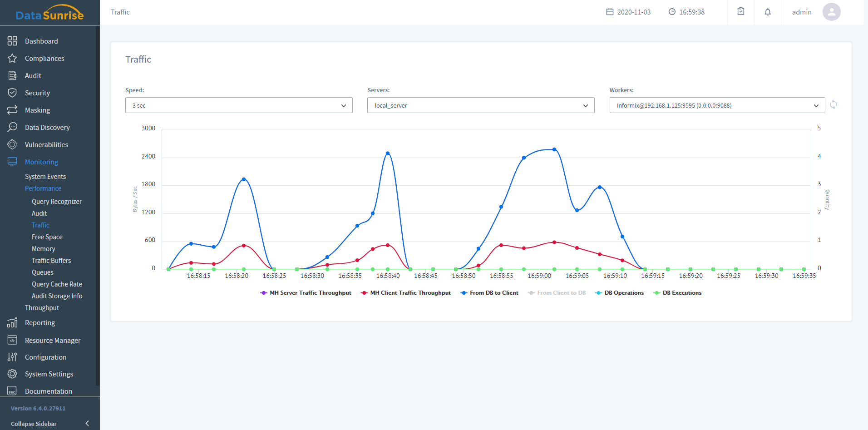Screen dimensions: 868x430
Task: Click the System Settings gear icon
Action: click(12, 374)
